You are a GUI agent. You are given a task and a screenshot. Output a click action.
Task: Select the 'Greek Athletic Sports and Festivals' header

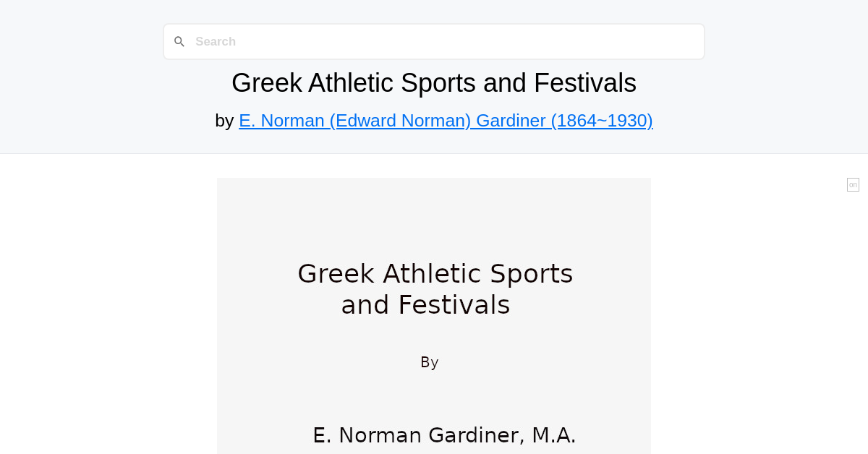tap(434, 82)
